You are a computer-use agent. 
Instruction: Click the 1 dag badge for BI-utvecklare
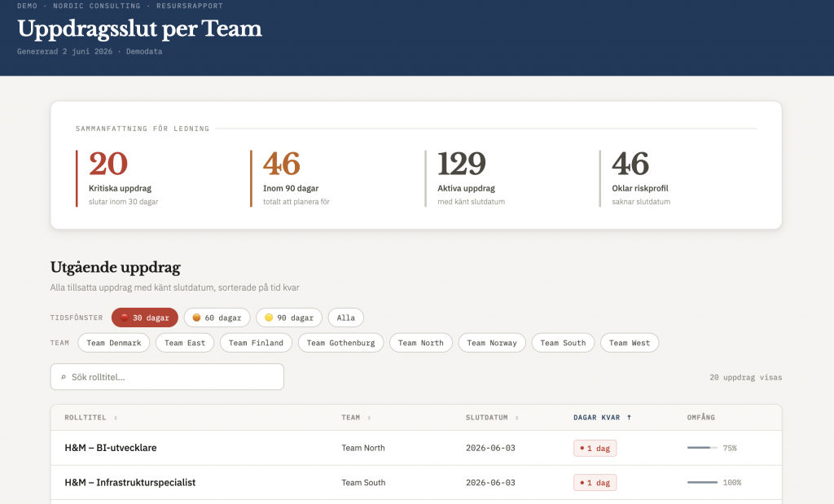pos(595,448)
